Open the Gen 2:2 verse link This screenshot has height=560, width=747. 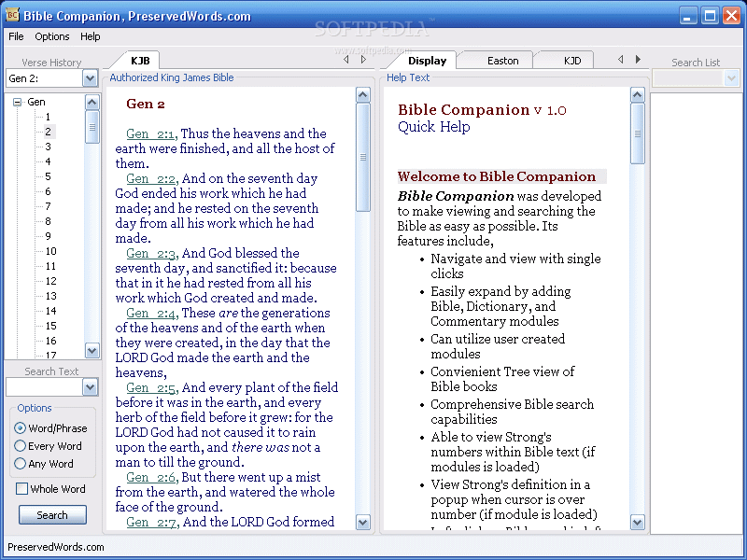(151, 178)
